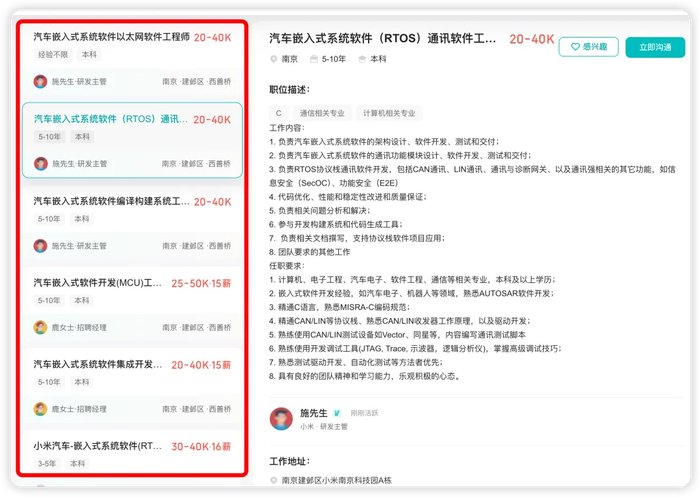Click requirement line mentioning MISRA-C编码规范
Viewport: 700px width, 497px height.
click(x=339, y=307)
